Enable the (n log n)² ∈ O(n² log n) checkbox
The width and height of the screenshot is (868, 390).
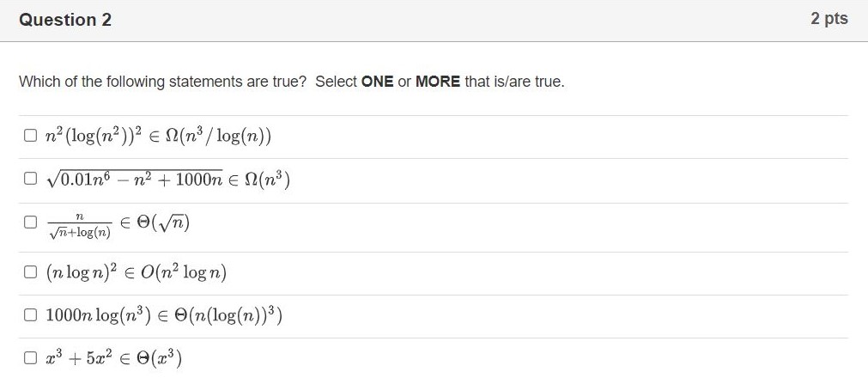(30, 273)
